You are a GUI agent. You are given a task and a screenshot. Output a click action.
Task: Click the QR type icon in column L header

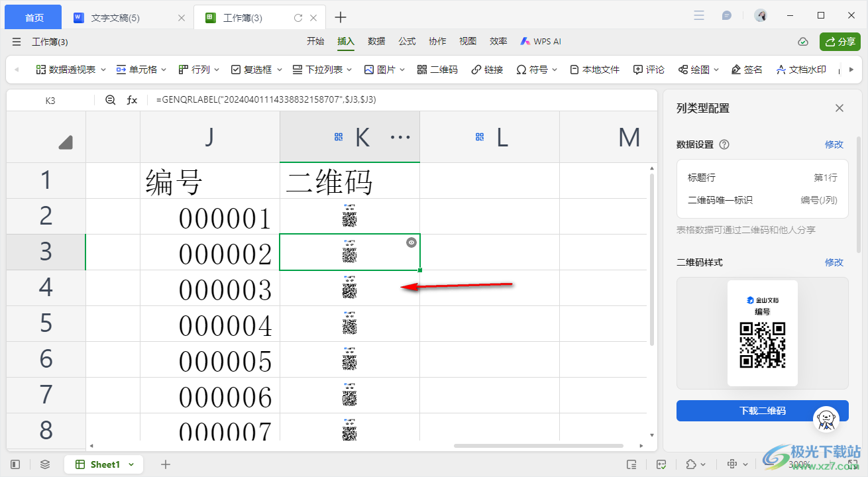pos(480,137)
